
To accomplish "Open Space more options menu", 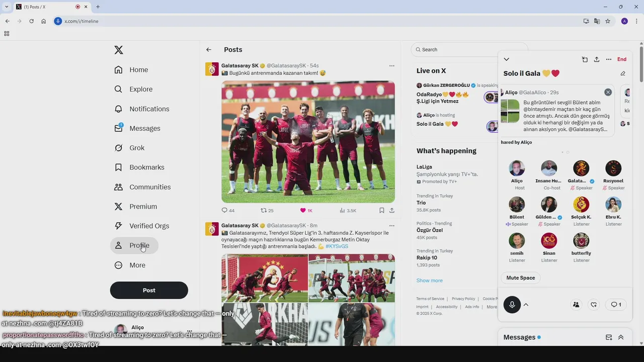I will coord(609,59).
